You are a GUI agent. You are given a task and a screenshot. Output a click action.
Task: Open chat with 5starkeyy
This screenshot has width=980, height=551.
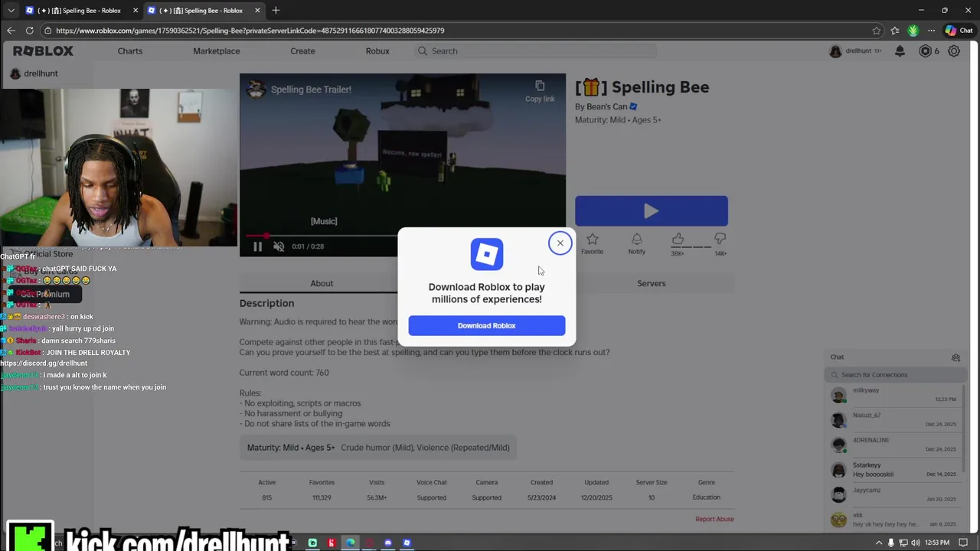(x=894, y=470)
